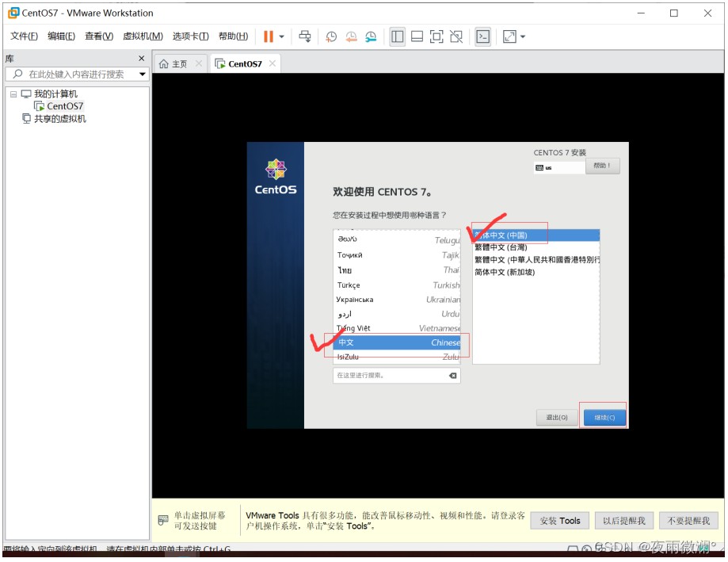The image size is (728, 562).
Task: Click the stretch guest display icon
Action: (509, 36)
